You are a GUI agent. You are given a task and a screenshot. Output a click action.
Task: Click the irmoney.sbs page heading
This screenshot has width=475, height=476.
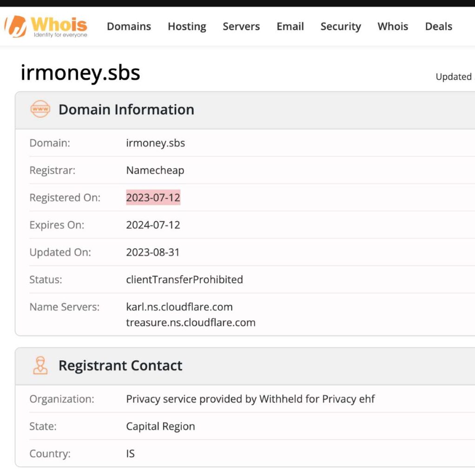tap(80, 73)
